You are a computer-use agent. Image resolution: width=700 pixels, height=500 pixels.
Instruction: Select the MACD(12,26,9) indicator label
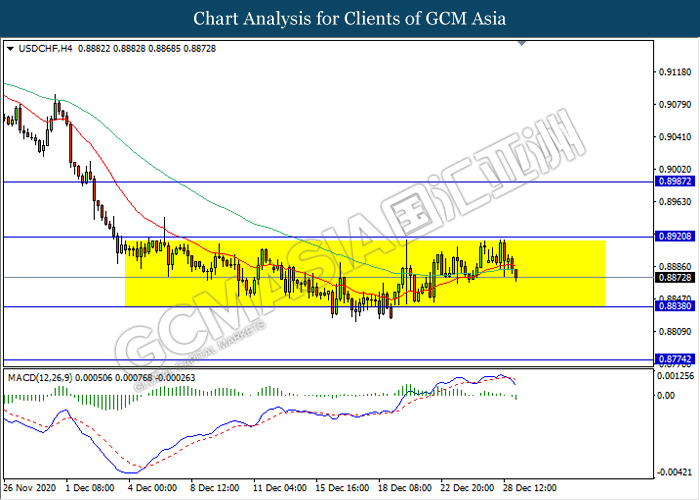pos(40,378)
